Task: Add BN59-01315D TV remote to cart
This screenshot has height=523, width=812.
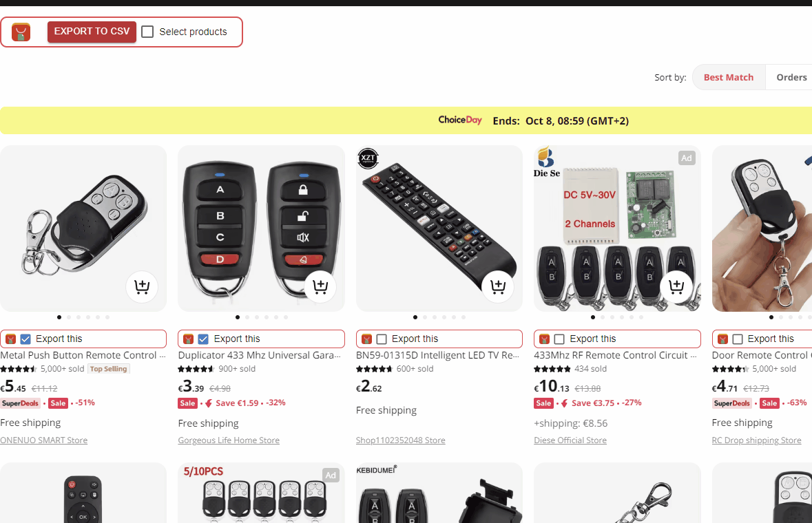Action: [498, 286]
